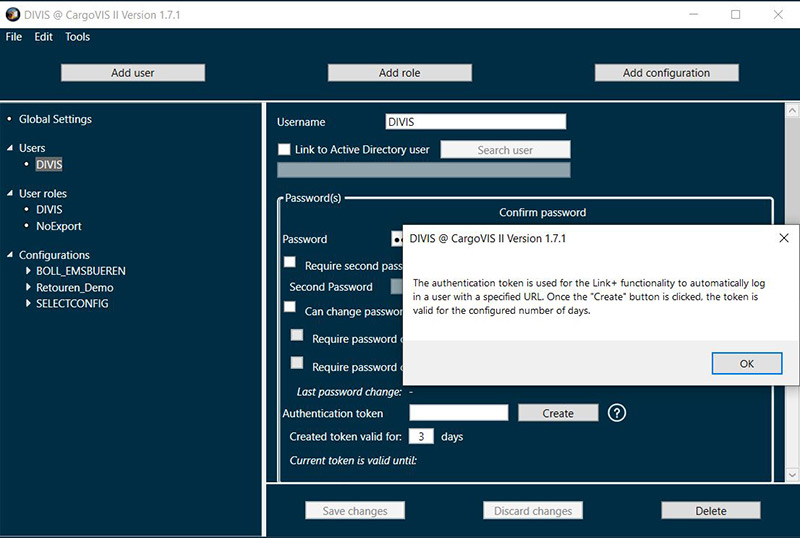Toggle Require second password checkbox

point(290,262)
